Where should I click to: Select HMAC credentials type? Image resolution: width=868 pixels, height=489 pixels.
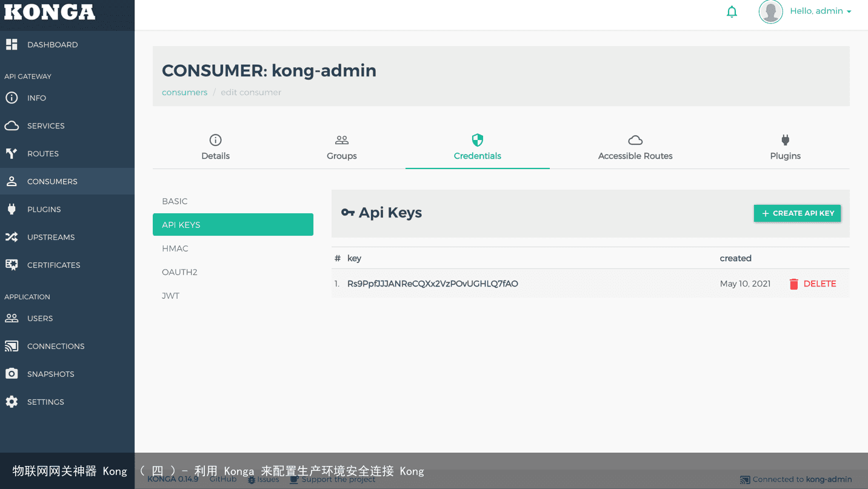click(233, 248)
